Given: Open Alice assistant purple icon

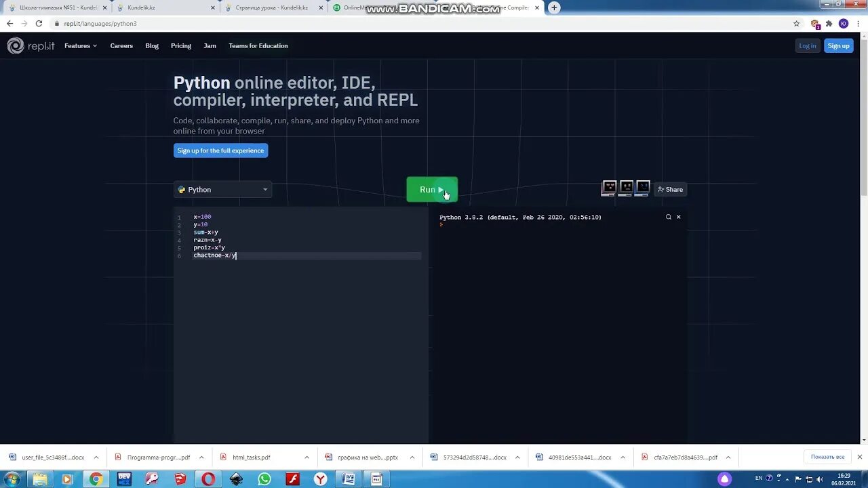Looking at the screenshot, I should pyautogui.click(x=725, y=479).
